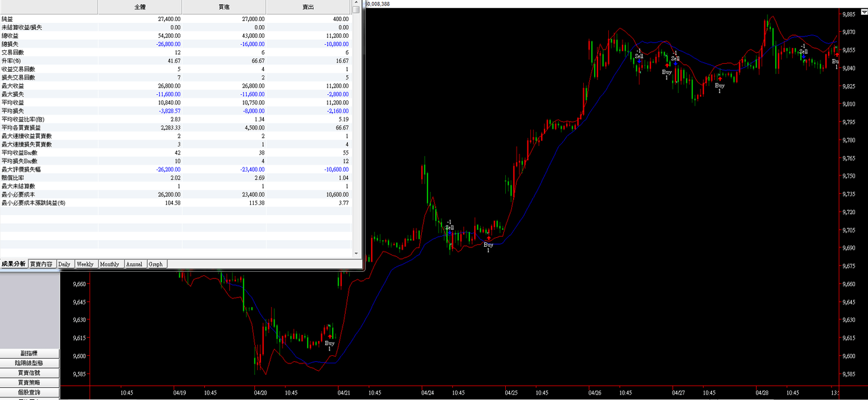Open the 買賣內容 tab
The height and width of the screenshot is (400, 868).
(x=41, y=264)
